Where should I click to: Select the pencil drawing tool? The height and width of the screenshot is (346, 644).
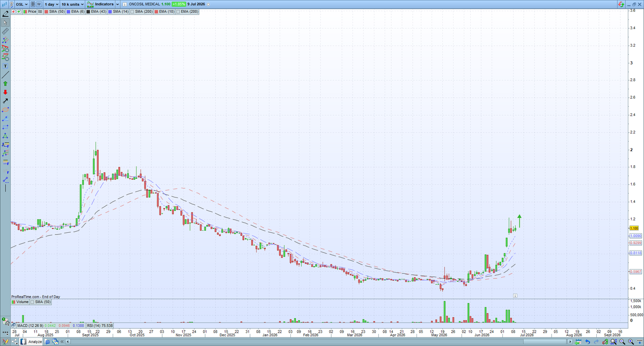(x=5, y=13)
